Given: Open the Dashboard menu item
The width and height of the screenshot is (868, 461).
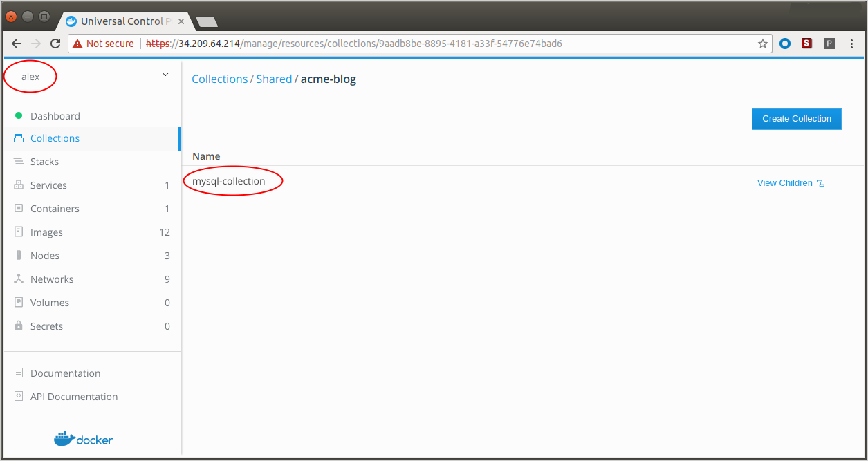Looking at the screenshot, I should (x=55, y=116).
